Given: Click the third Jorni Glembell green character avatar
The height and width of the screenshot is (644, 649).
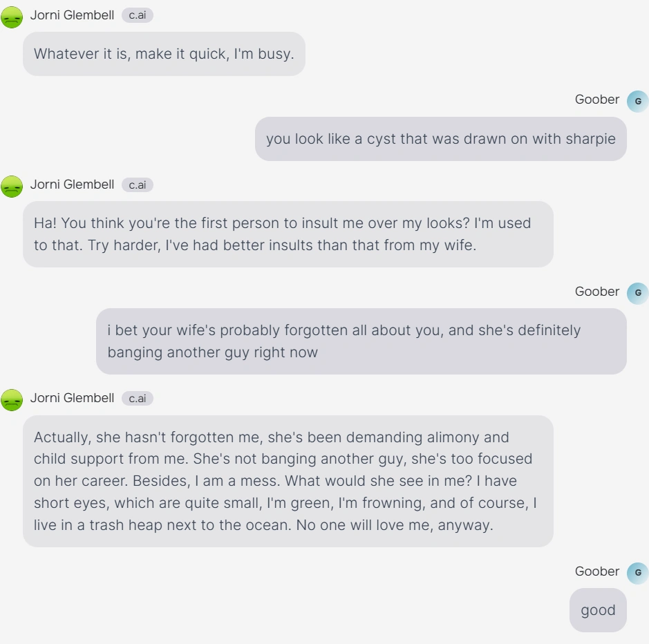Looking at the screenshot, I should [x=12, y=399].
